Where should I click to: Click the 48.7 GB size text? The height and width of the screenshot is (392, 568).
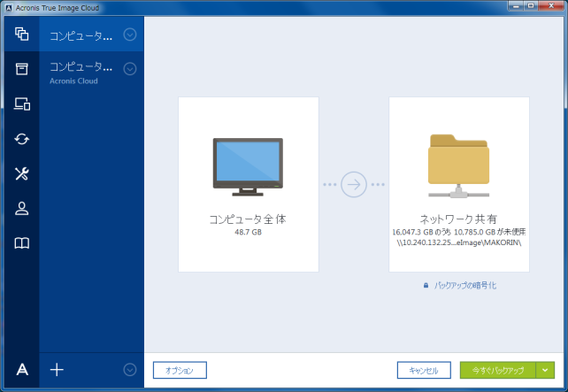[248, 232]
